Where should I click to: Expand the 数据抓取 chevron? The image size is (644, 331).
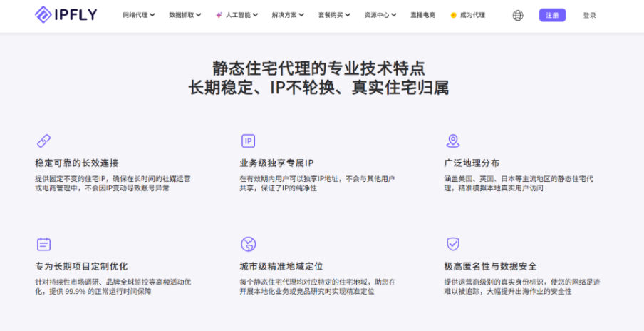198,15
